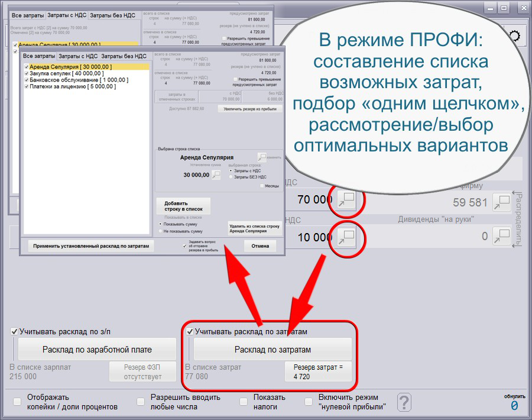Choose "Не показывать сумму" option
The image size is (532, 420).
coord(161,231)
